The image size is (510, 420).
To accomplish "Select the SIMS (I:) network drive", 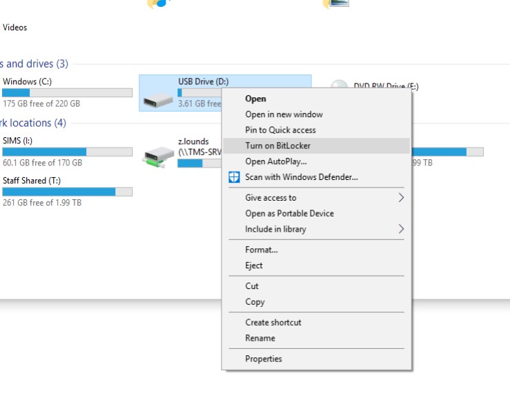I will coord(17,141).
